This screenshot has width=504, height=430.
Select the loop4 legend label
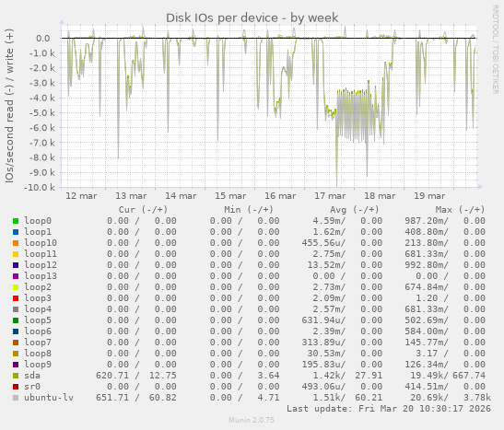pos(38,309)
